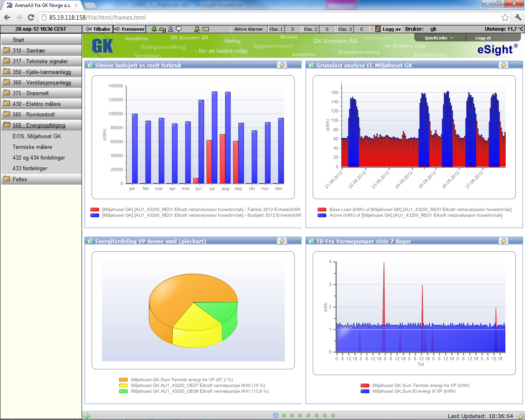
Task: Click red Faktisk 2012 legend swatch
Action: [x=95, y=210]
